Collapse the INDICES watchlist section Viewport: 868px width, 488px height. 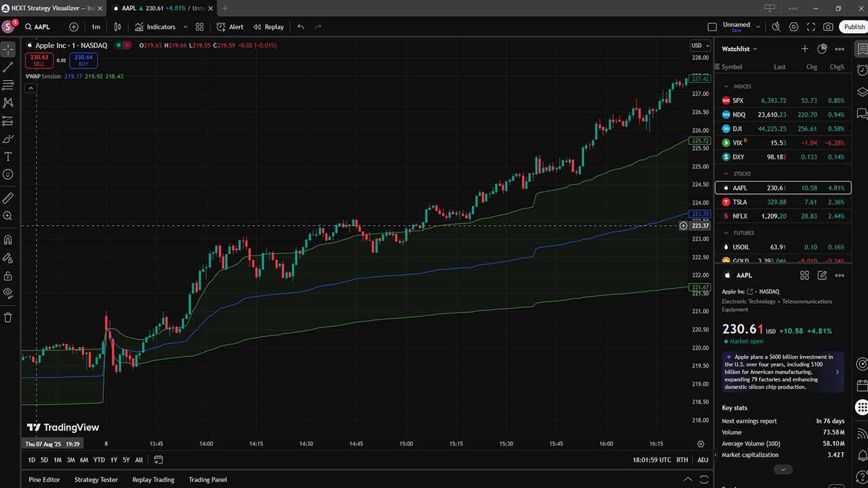[x=726, y=87]
